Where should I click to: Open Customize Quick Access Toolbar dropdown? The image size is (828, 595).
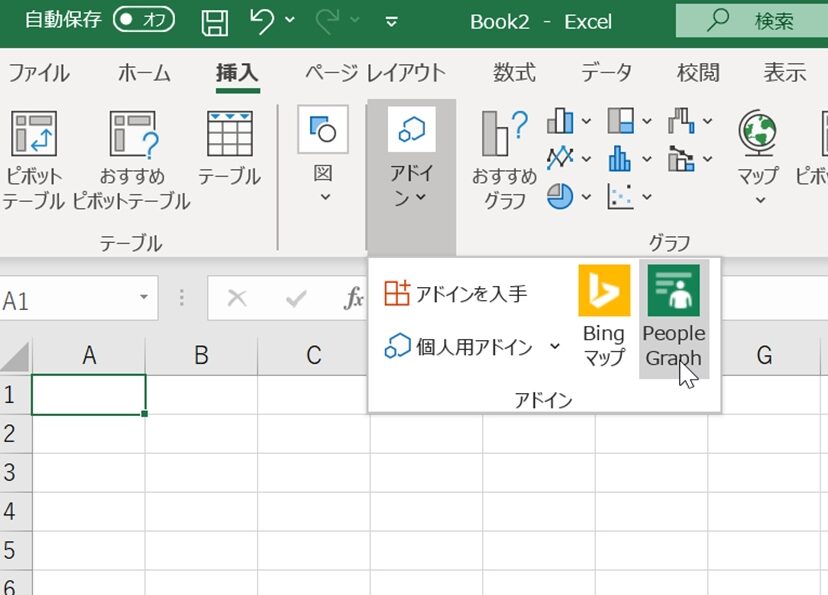pyautogui.click(x=391, y=22)
